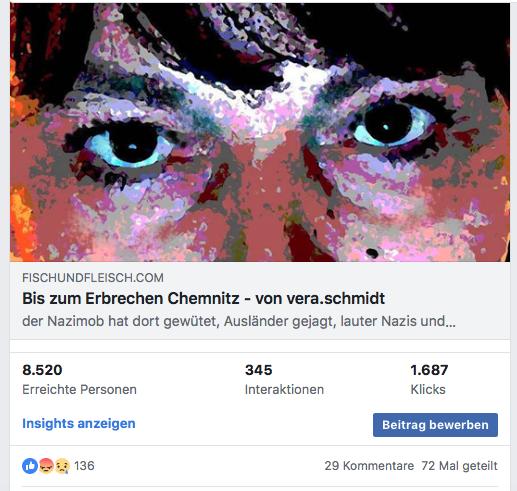Click the FISCHUNDFLEISCH.COM source domain
517x491 pixels.
point(93,278)
